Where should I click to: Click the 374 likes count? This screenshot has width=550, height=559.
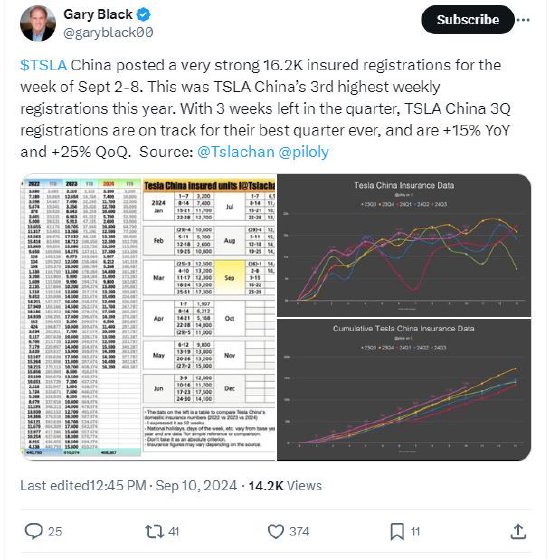point(299,532)
